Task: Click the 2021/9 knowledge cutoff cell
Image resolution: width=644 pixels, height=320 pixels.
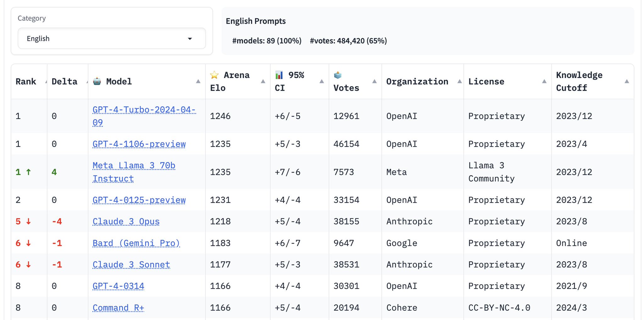Action: coord(571,286)
